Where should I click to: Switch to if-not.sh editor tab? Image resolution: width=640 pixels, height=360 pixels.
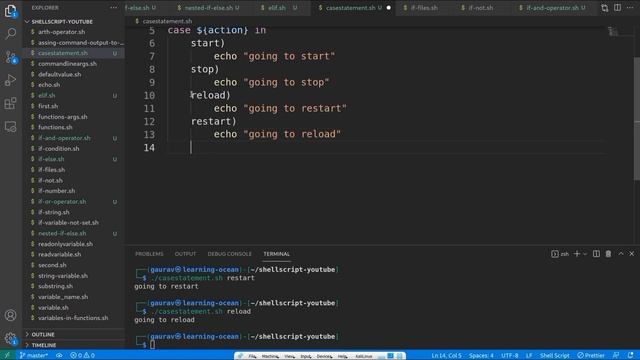pyautogui.click(x=480, y=8)
